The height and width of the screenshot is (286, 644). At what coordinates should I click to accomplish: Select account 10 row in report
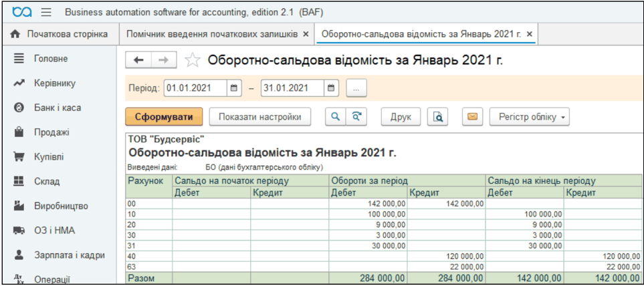click(x=148, y=214)
